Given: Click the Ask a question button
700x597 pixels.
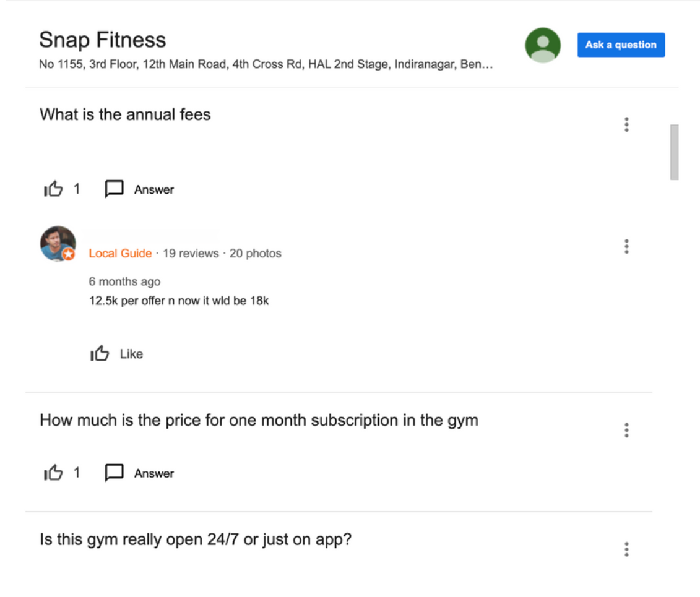Looking at the screenshot, I should pyautogui.click(x=621, y=45).
